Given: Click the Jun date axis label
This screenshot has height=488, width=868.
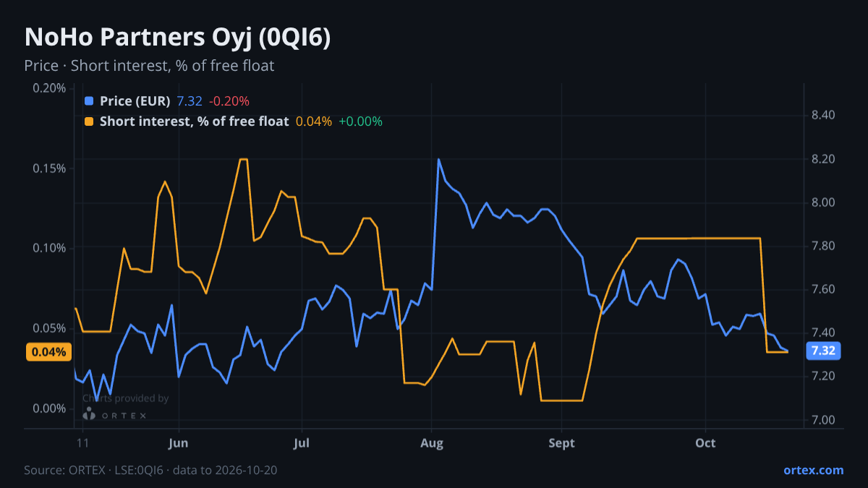Looking at the screenshot, I should 178,442.
